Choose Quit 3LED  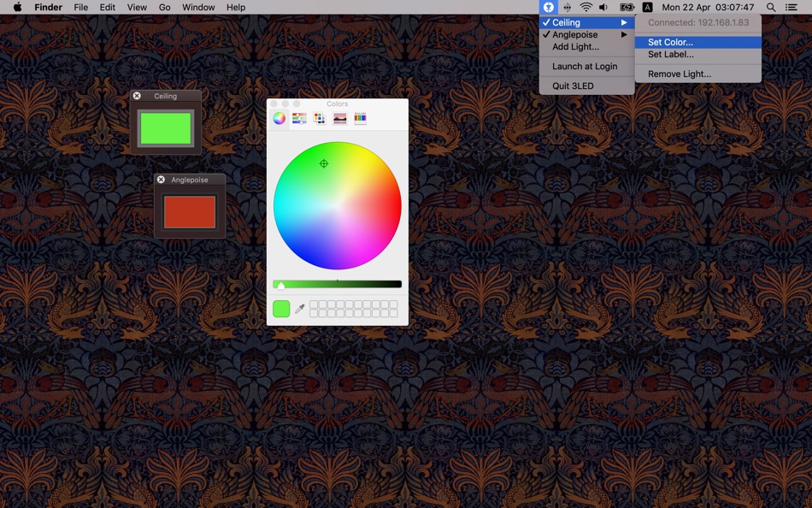pyautogui.click(x=573, y=86)
